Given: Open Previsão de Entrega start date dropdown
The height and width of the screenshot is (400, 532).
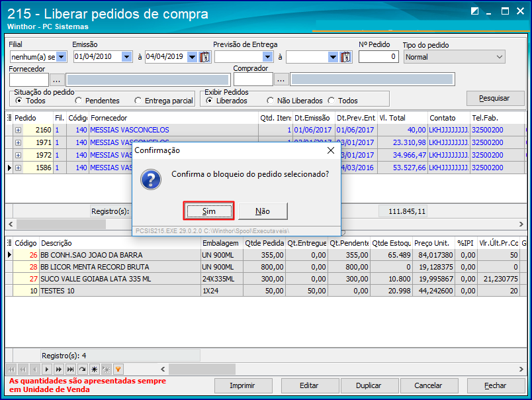Looking at the screenshot, I should coord(268,57).
